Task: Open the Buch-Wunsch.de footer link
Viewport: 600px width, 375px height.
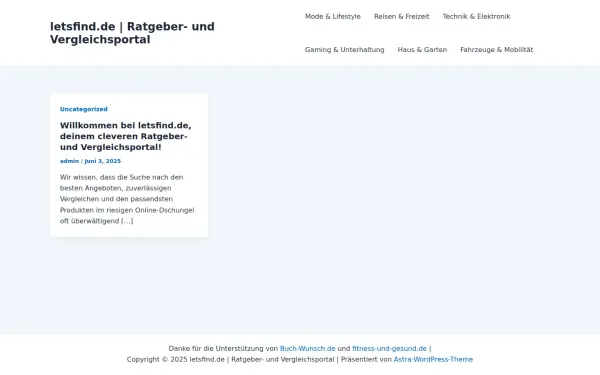Action: tap(307, 349)
